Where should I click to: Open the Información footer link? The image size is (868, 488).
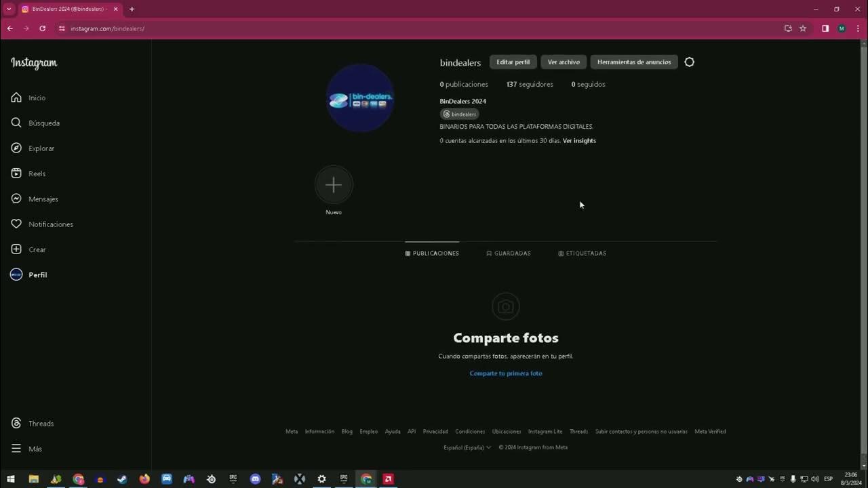(x=319, y=431)
